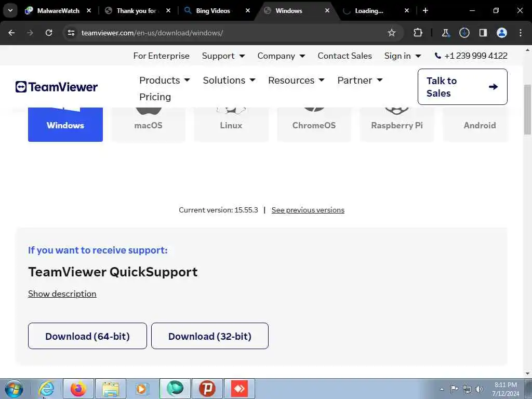The height and width of the screenshot is (399, 532).
Task: Open the Pricing page
Action: click(155, 97)
